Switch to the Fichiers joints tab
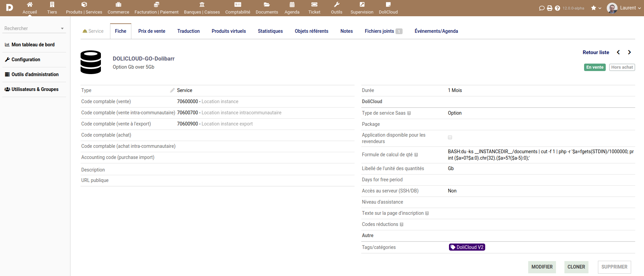Image resolution: width=644 pixels, height=276 pixels. click(x=383, y=31)
